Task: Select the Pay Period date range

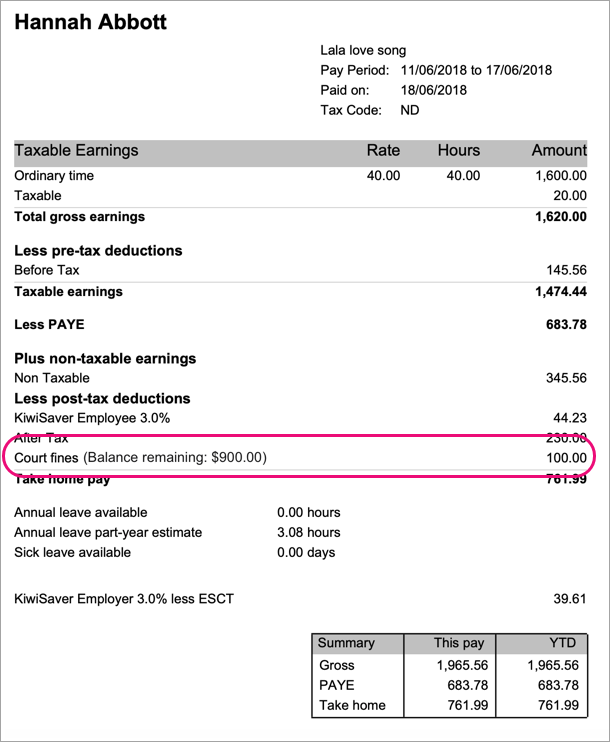Action: pos(475,70)
